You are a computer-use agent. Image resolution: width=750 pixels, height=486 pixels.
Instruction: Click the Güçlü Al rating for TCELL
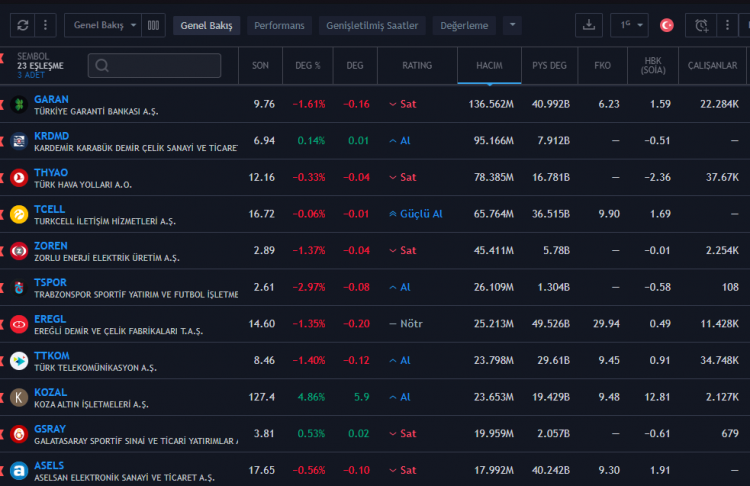pos(416,214)
